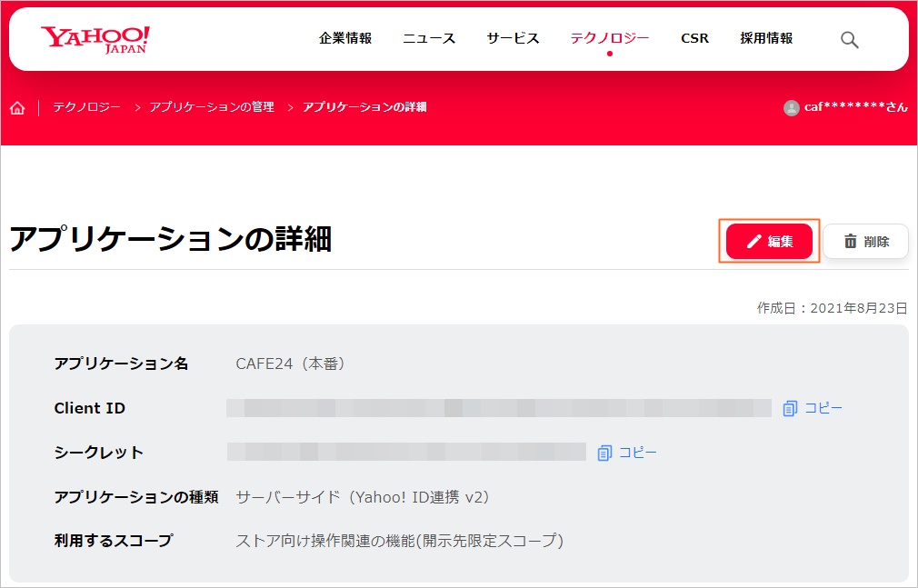Click the 利用するスコープ label

(114, 541)
